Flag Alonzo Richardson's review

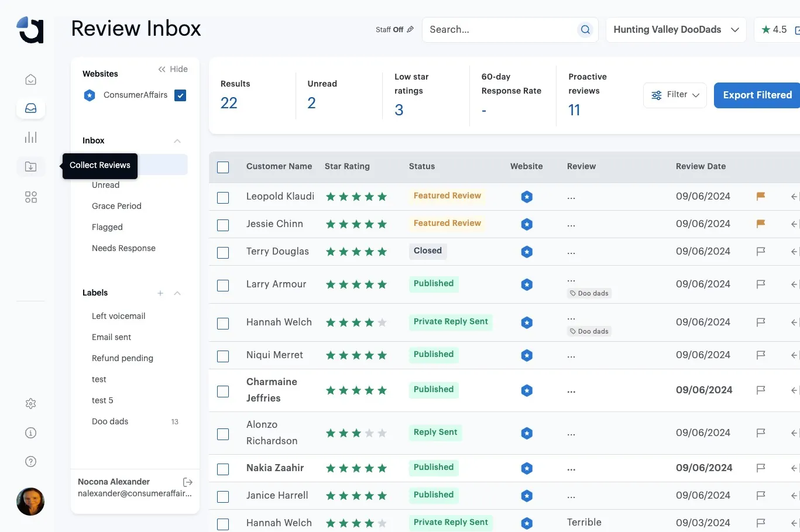(761, 433)
